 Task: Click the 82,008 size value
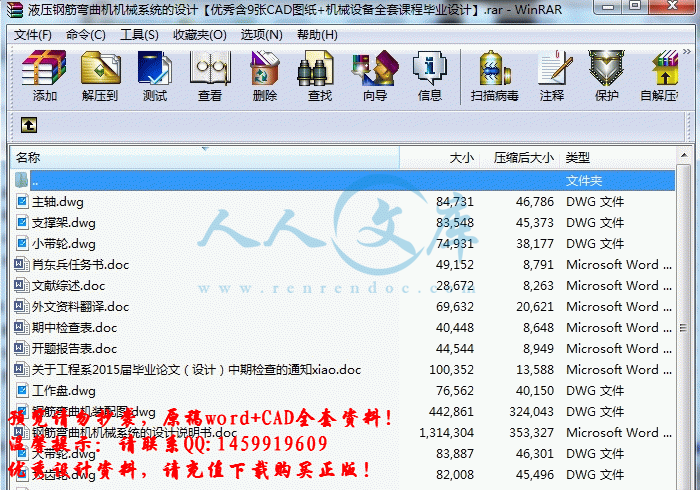(455, 474)
